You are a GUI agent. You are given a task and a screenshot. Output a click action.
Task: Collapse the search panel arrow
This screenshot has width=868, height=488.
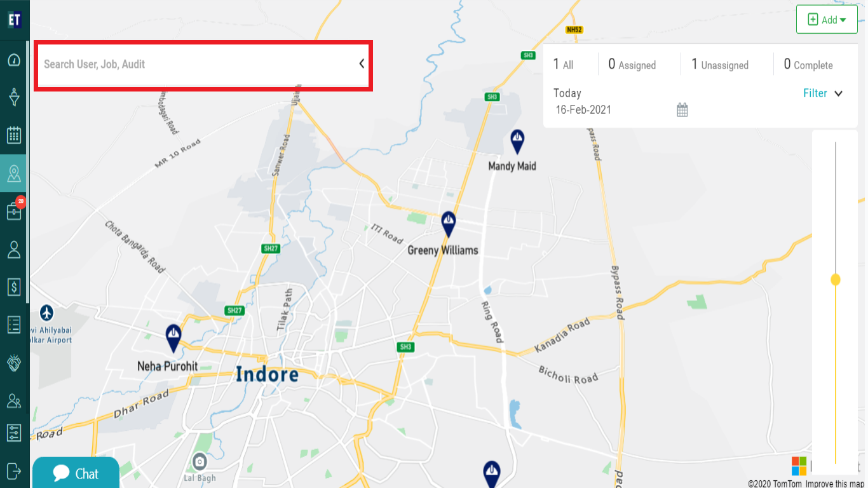362,64
